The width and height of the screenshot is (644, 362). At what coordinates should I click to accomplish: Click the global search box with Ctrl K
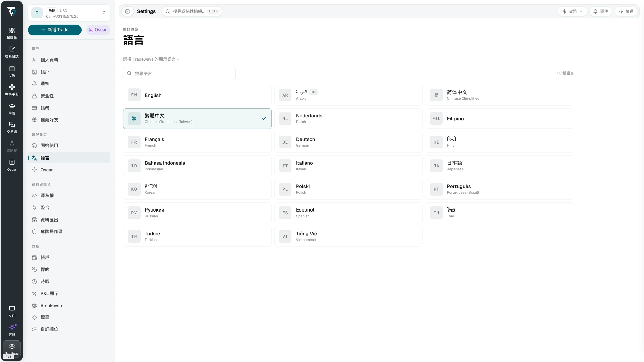tap(192, 11)
